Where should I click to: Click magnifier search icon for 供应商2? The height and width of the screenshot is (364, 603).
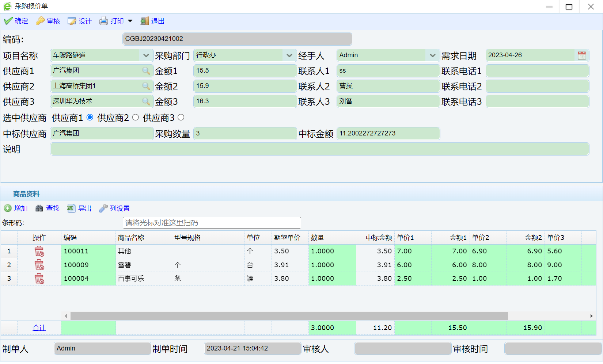tap(146, 86)
